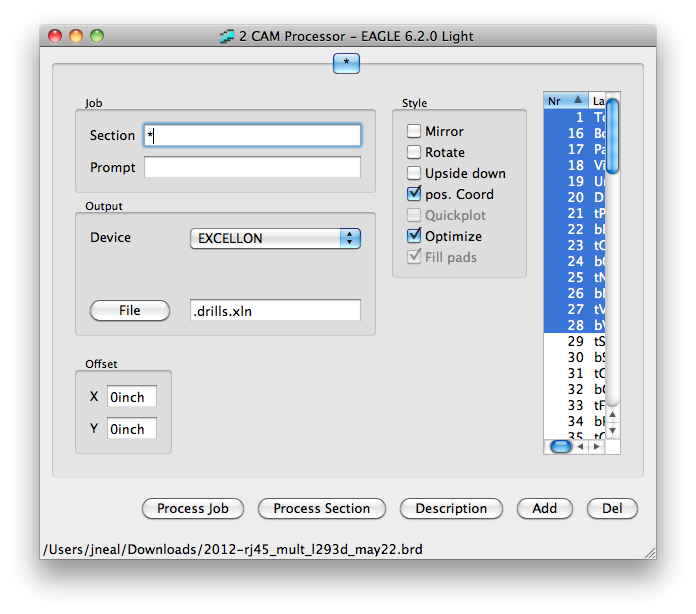
Task: Click the Offset X input field
Action: point(132,397)
